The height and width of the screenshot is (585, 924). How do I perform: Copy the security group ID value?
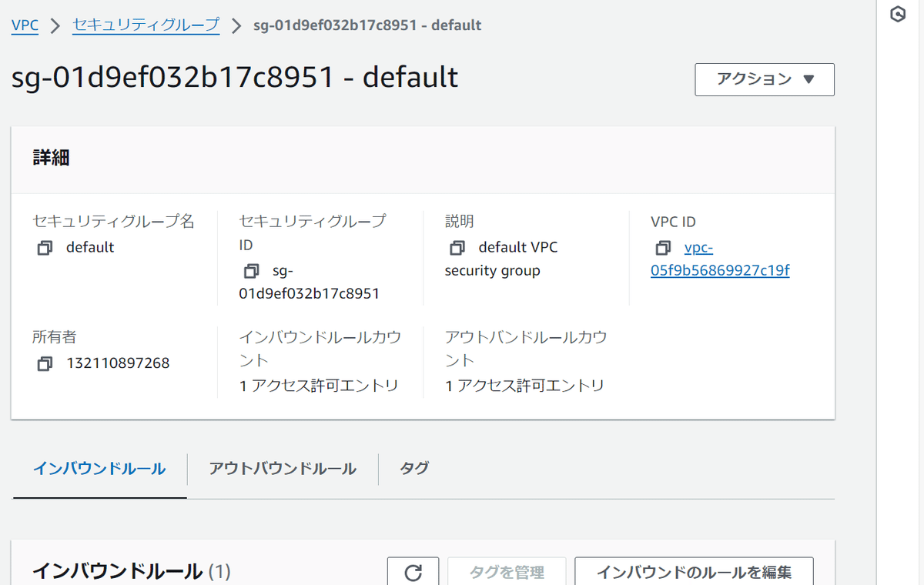click(251, 271)
